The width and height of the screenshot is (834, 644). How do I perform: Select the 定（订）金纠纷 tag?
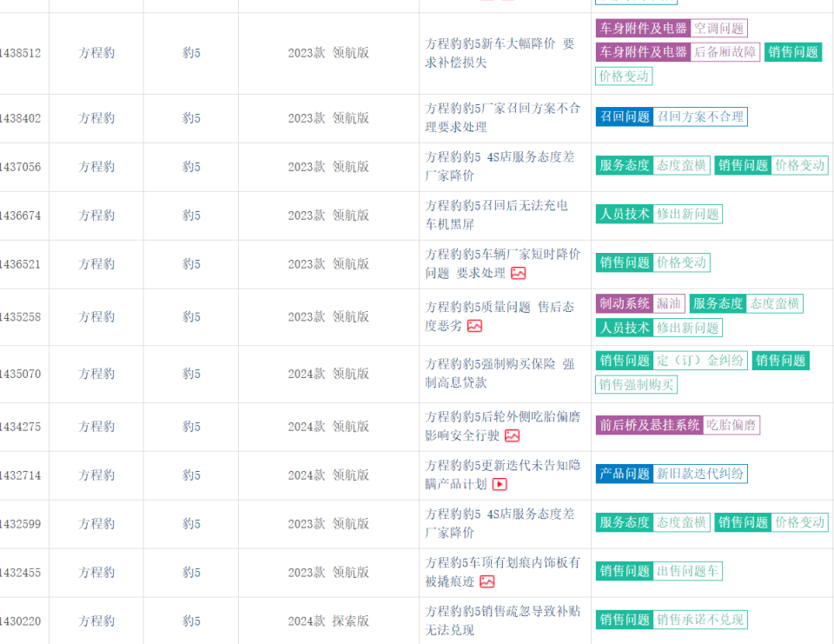click(700, 361)
